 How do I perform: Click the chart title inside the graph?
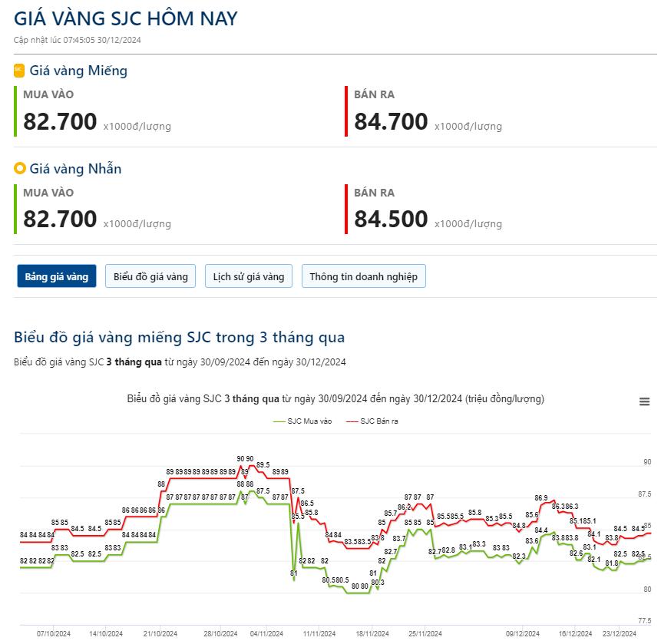335,398
